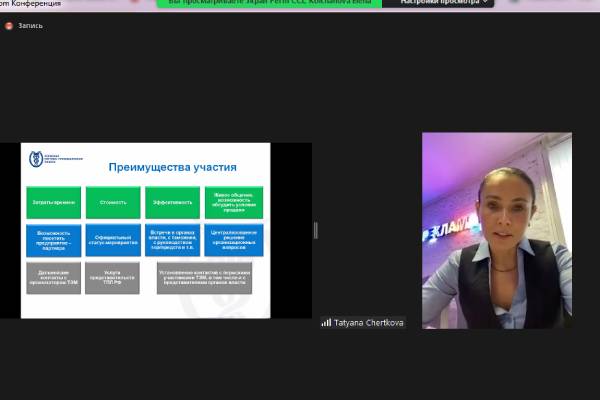Click the Zoom 'Конференция' window title
This screenshot has height=400, width=600.
pyautogui.click(x=31, y=3)
